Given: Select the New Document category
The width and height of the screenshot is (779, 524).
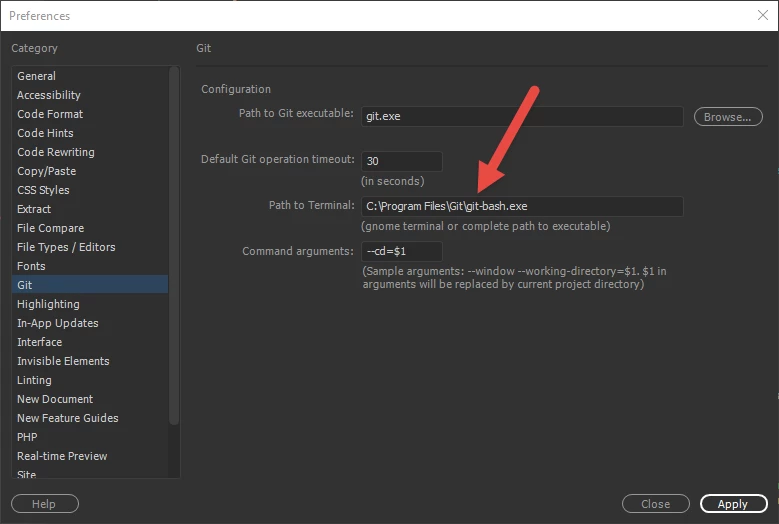Looking at the screenshot, I should pos(90,399).
